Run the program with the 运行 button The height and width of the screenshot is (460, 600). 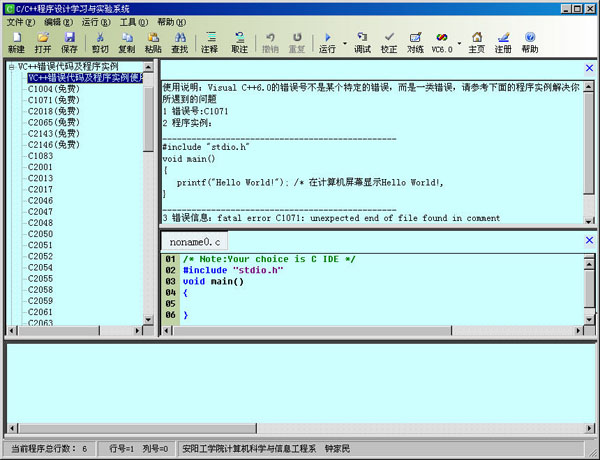[327, 41]
